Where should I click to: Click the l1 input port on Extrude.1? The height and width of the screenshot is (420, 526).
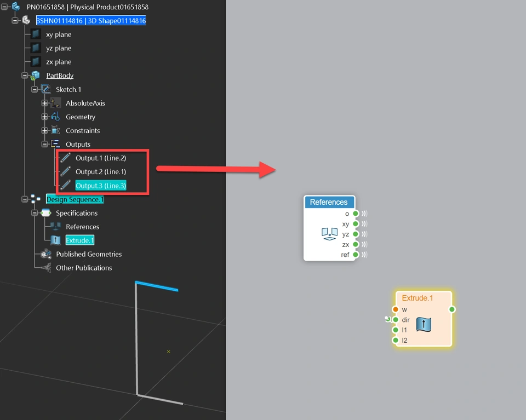[396, 330]
